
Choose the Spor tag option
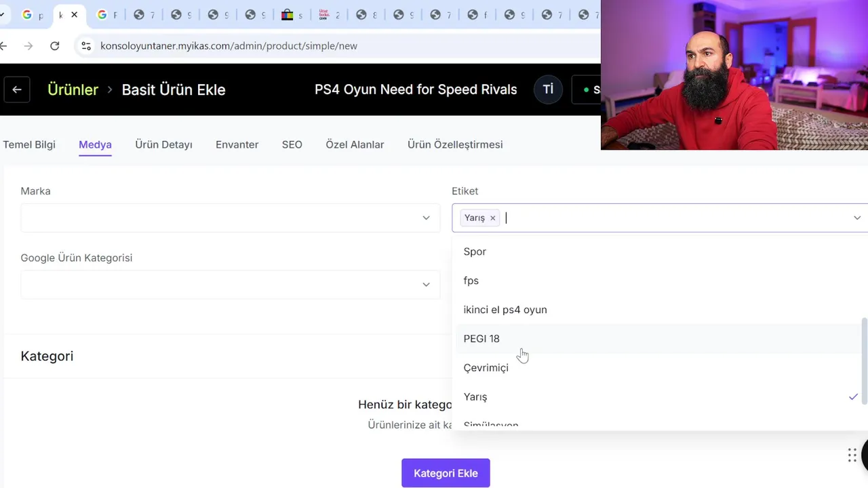tap(660, 251)
